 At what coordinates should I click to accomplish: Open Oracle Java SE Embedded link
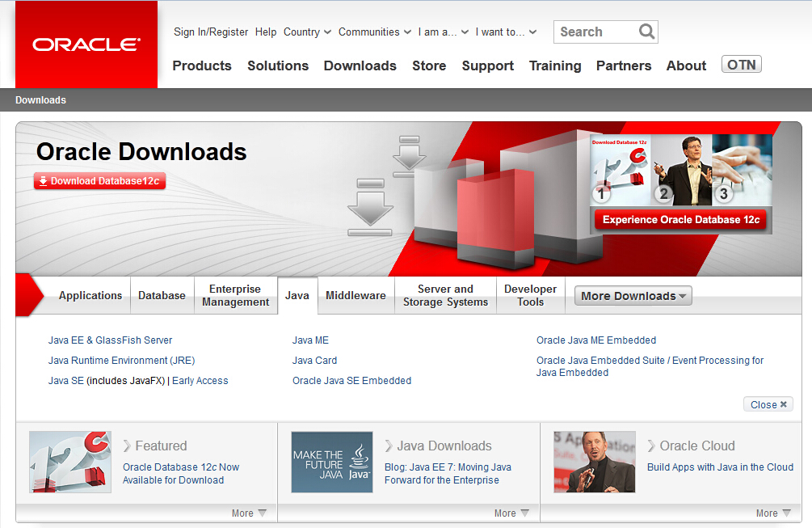[x=351, y=381]
